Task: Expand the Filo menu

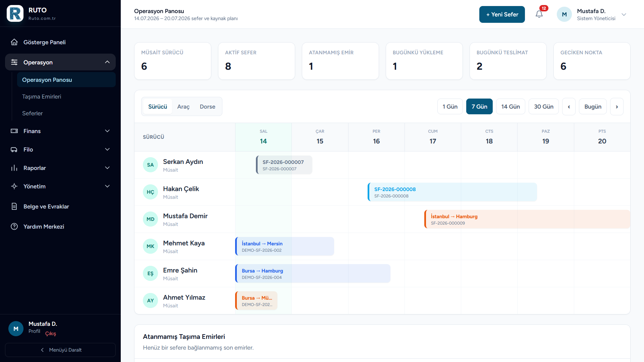Action: coord(60,149)
